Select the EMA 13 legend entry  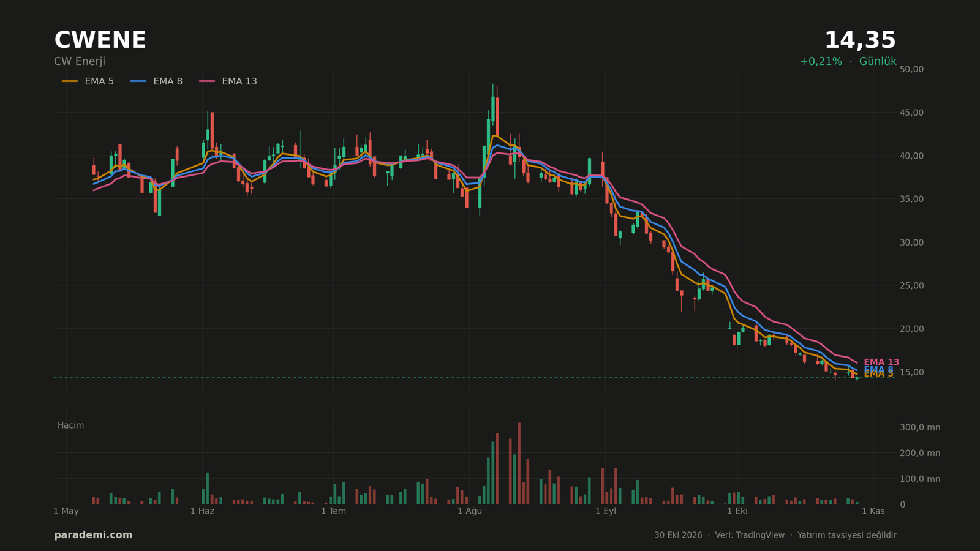[228, 81]
